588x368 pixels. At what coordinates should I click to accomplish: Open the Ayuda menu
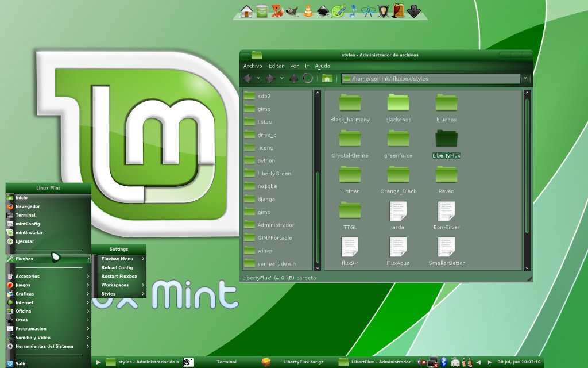(323, 66)
